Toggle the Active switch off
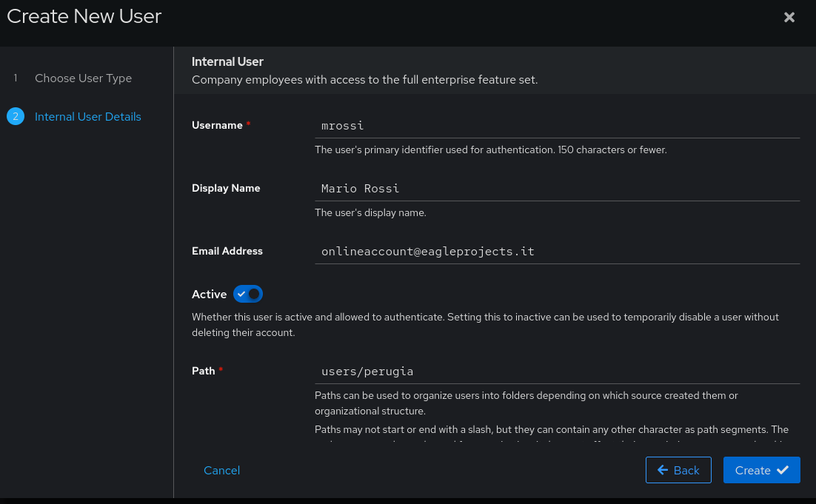 (x=248, y=294)
